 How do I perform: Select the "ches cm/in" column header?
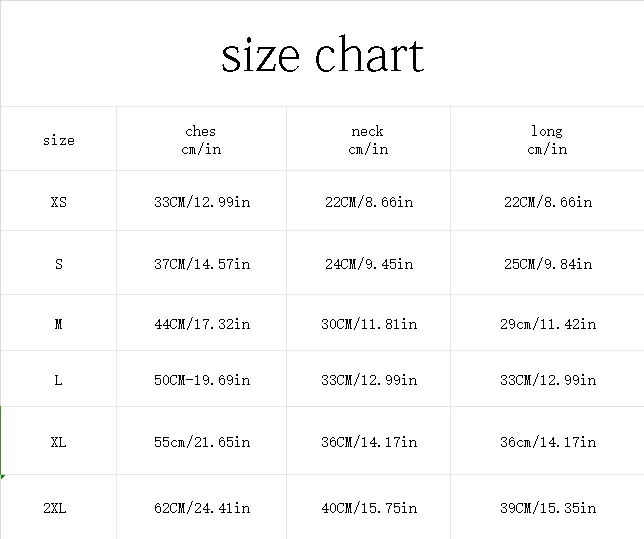coord(201,140)
